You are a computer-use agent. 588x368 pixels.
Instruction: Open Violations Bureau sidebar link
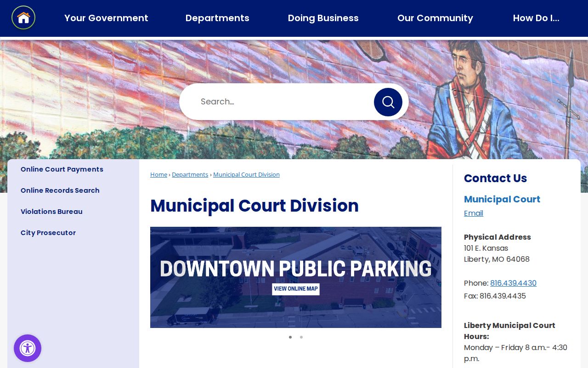click(51, 212)
